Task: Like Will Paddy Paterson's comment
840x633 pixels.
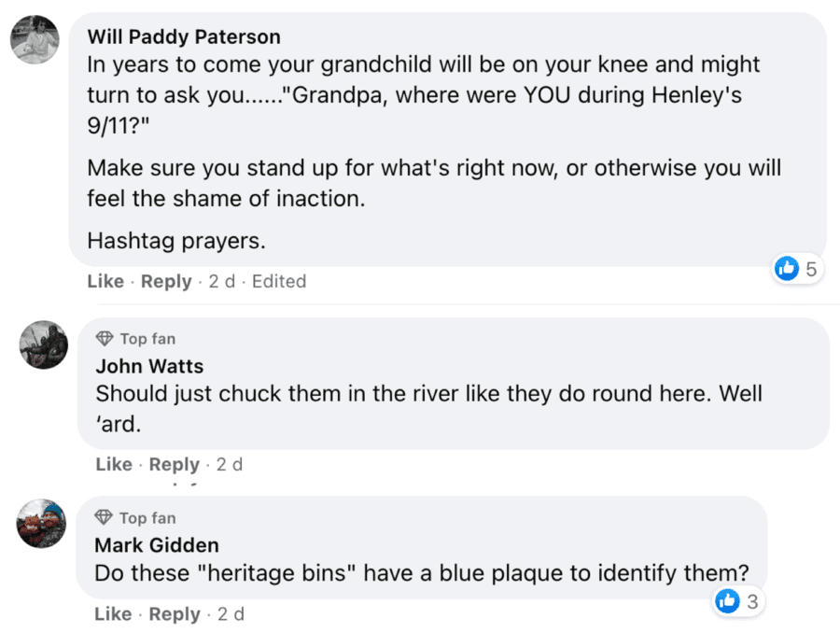Action: (105, 281)
